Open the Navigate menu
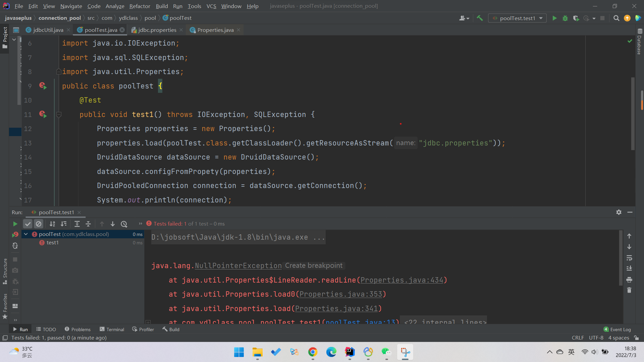The height and width of the screenshot is (362, 644). coord(71,6)
